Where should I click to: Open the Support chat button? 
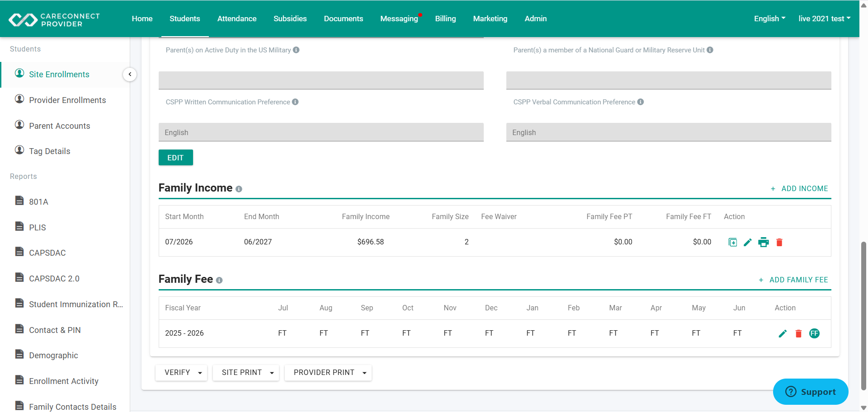[811, 392]
